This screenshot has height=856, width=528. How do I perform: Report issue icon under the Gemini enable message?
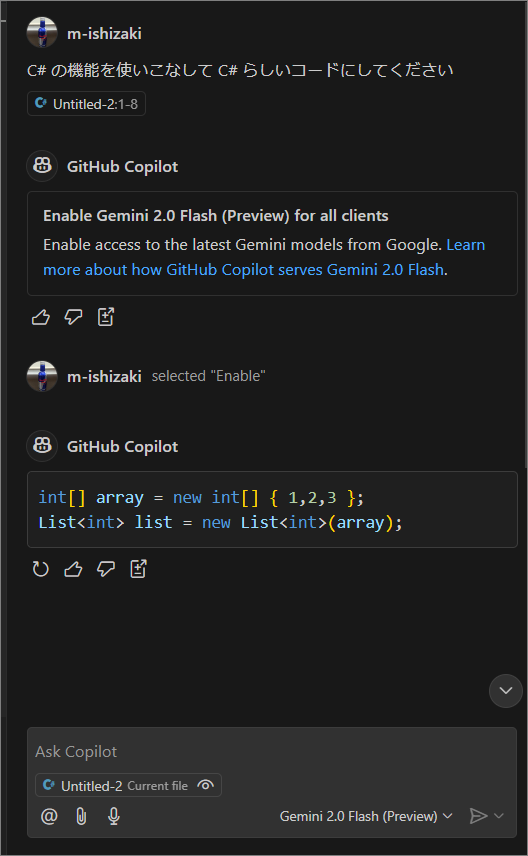click(x=106, y=317)
